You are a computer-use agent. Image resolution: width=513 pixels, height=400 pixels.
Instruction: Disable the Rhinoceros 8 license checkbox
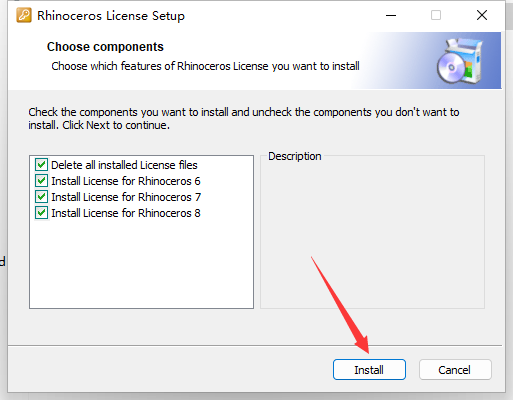(41, 213)
